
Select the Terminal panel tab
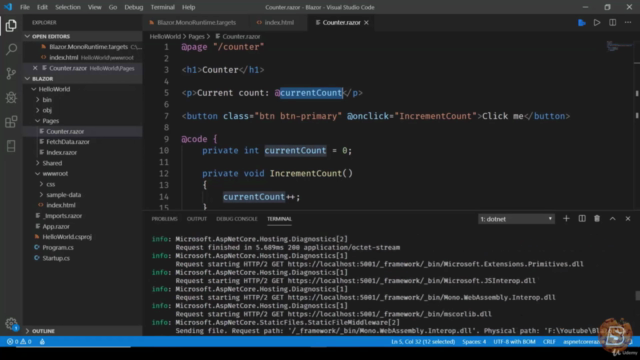(x=279, y=219)
